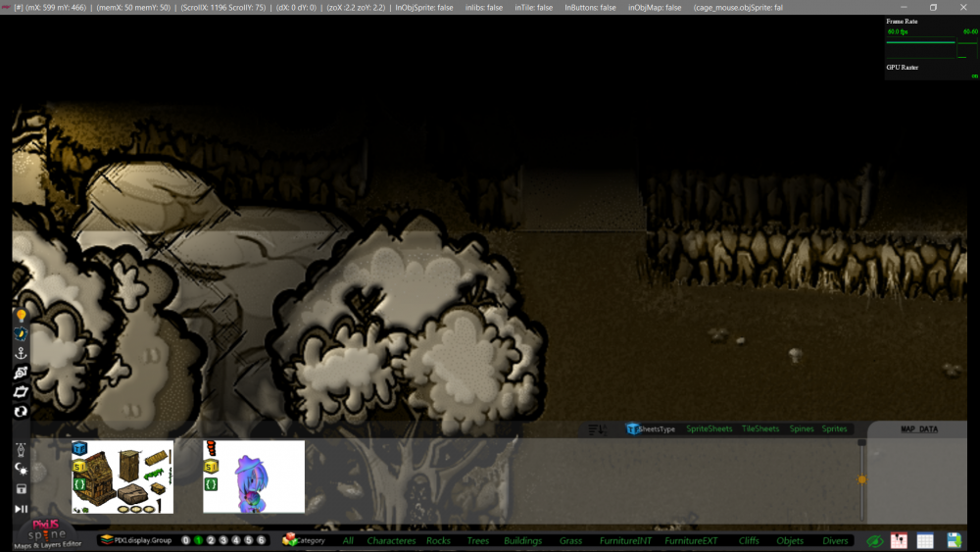Click the circular refresh arrows icon

tap(21, 412)
